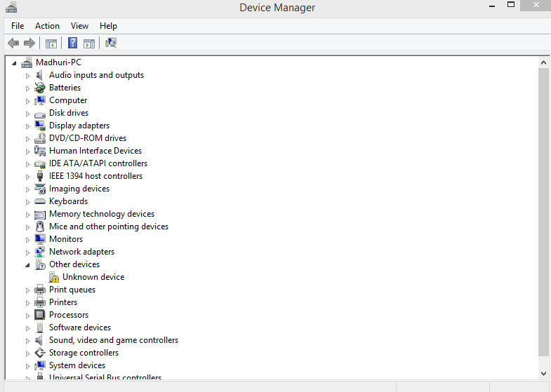551x392 pixels.
Task: Maximize the Device Manager window
Action: pyautogui.click(x=511, y=5)
